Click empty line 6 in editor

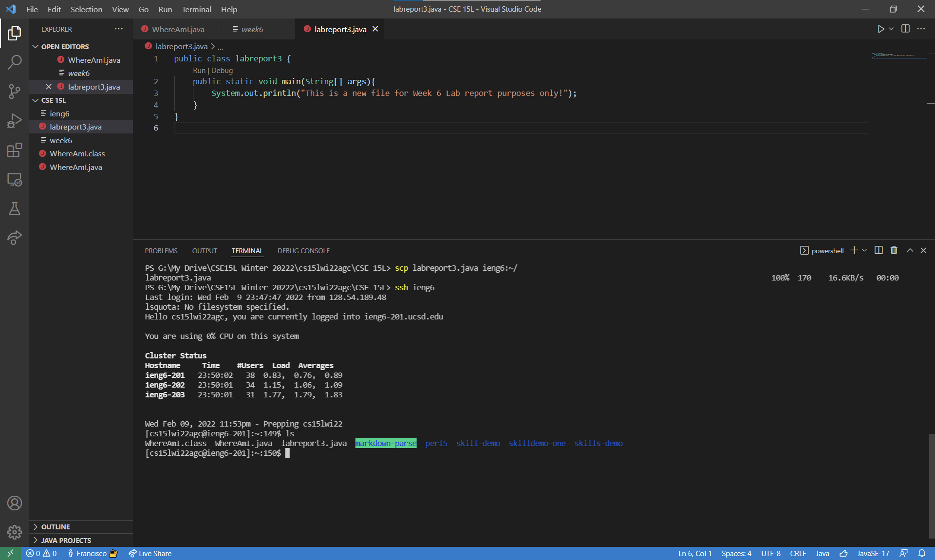521,128
